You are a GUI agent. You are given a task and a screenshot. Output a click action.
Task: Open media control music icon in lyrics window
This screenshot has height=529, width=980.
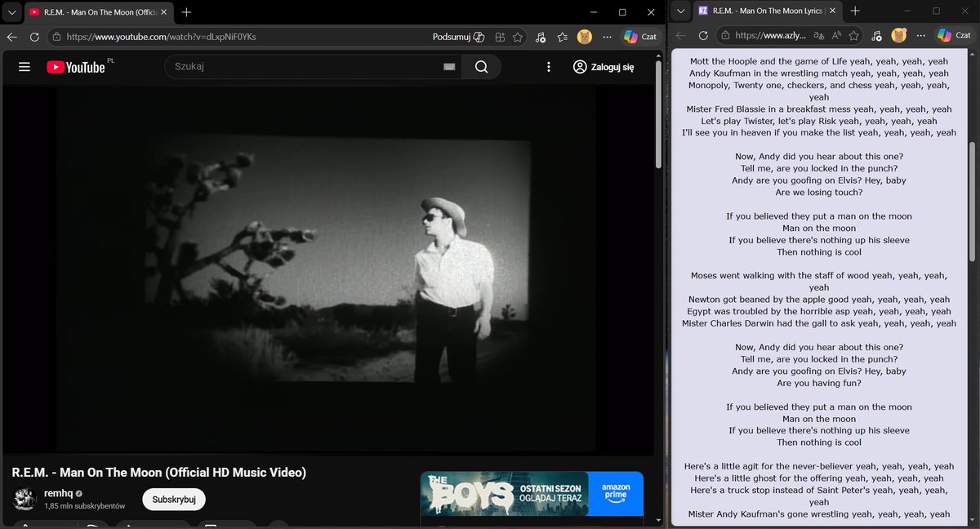(x=876, y=37)
